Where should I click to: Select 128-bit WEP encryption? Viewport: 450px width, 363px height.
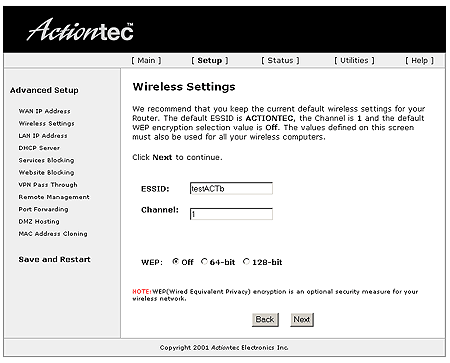click(x=246, y=262)
